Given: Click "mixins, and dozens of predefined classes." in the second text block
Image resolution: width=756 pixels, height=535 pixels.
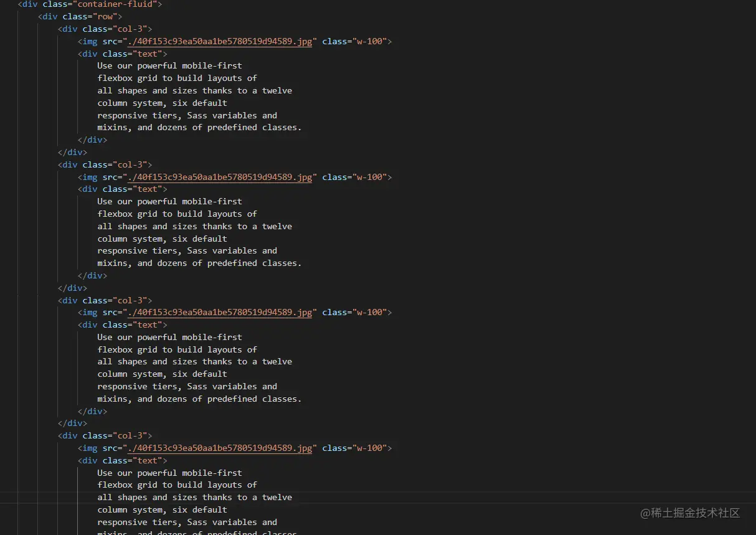Looking at the screenshot, I should (x=199, y=263).
